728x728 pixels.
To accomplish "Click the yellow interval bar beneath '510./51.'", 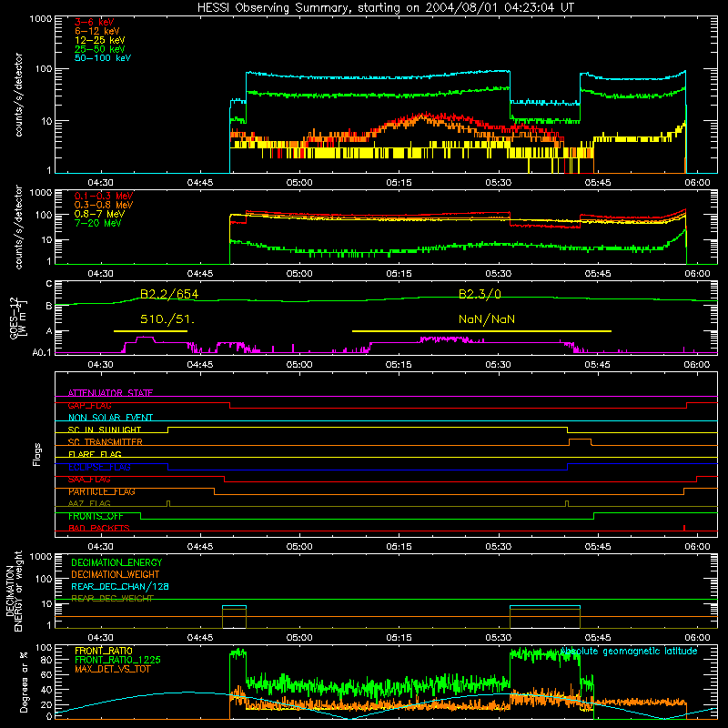I will [150, 331].
